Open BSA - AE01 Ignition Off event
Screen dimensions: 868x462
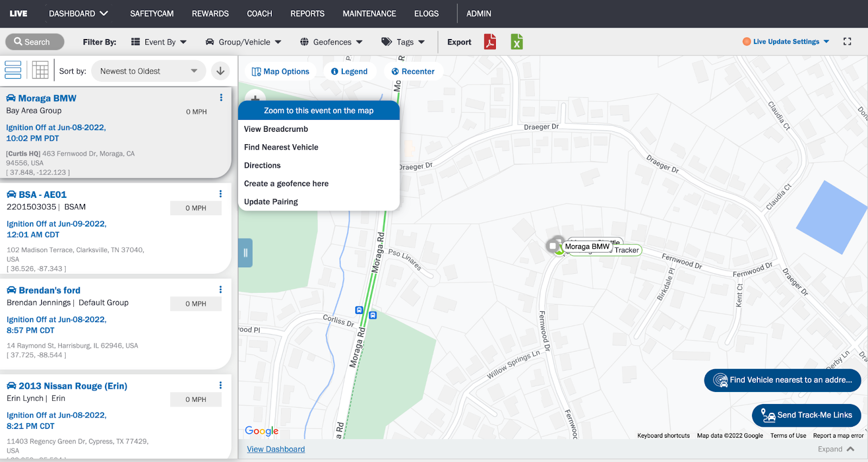56,229
